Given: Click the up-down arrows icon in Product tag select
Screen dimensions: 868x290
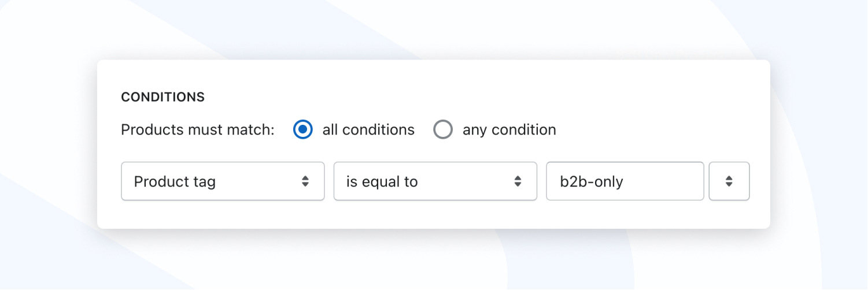Looking at the screenshot, I should click(x=305, y=181).
